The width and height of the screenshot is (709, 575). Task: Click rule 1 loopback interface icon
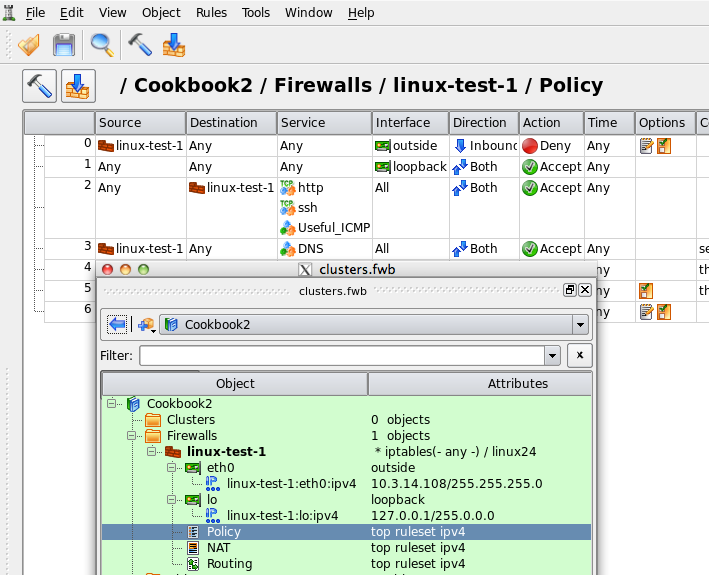click(383, 167)
